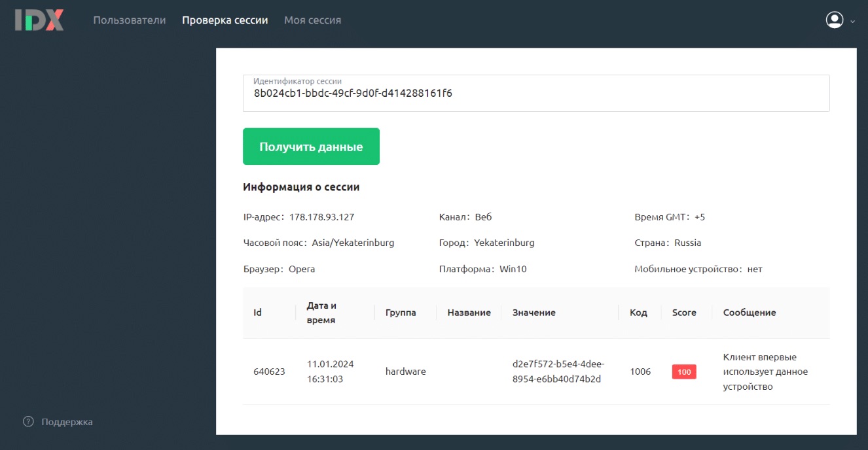Click the IDX logo
The image size is (868, 450).
point(39,20)
